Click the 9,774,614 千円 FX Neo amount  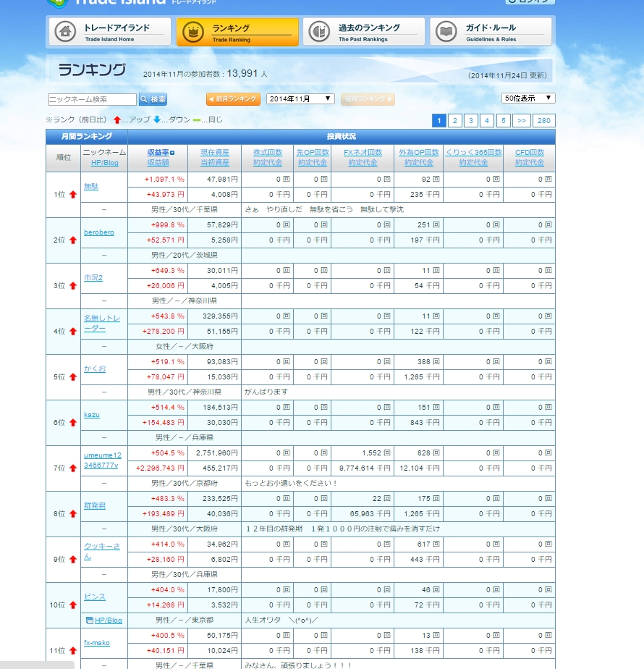pos(365,468)
